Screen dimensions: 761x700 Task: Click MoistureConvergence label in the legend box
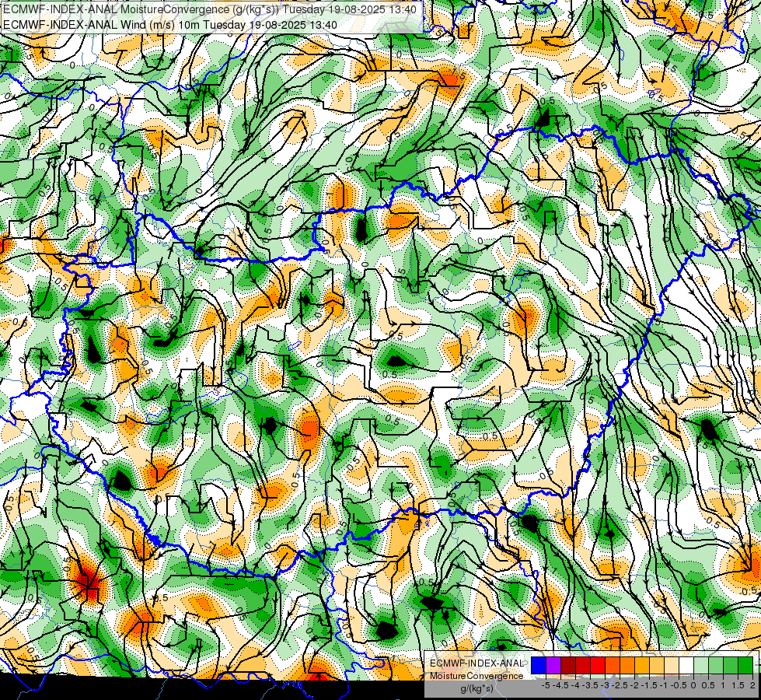click(x=476, y=676)
